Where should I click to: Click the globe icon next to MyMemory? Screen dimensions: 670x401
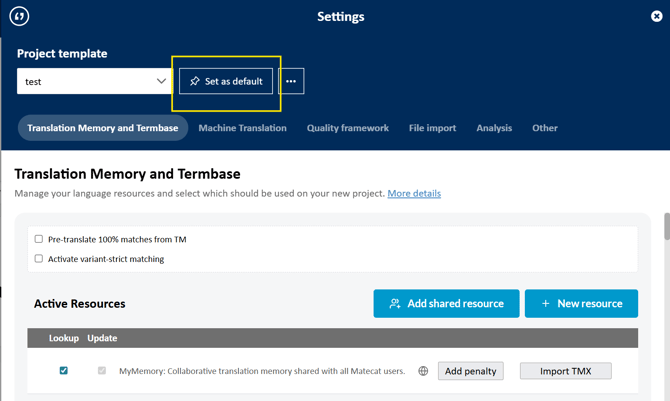click(x=423, y=371)
